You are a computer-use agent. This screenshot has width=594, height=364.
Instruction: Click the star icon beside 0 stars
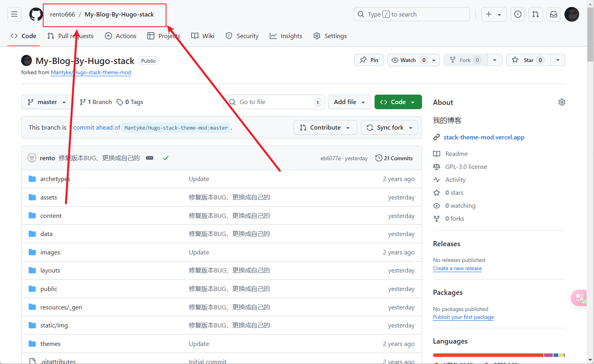pos(437,193)
